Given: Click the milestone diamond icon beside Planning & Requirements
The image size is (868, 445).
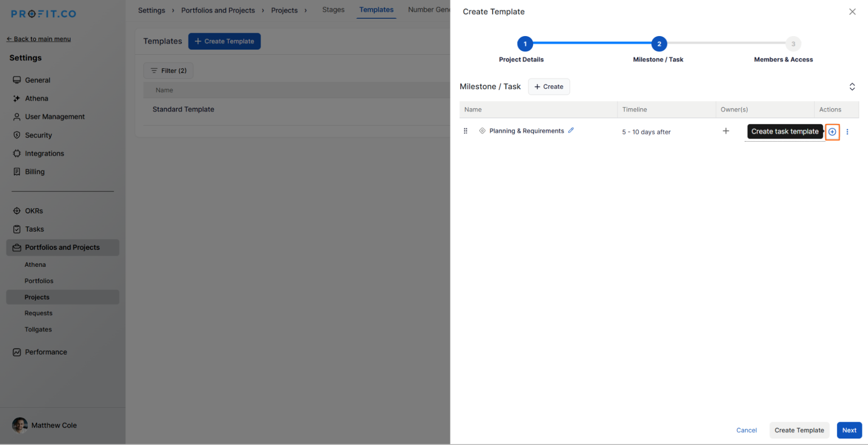Looking at the screenshot, I should (x=482, y=131).
